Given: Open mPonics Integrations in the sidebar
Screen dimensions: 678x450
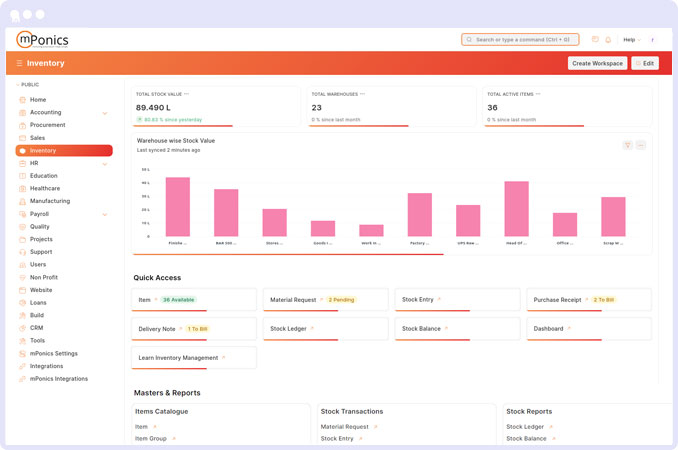Looking at the screenshot, I should [x=59, y=379].
